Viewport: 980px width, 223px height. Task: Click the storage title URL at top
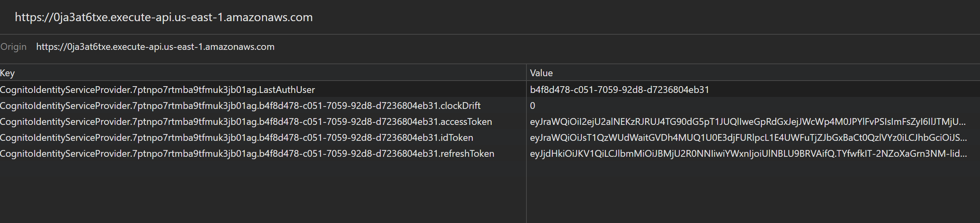click(x=164, y=17)
